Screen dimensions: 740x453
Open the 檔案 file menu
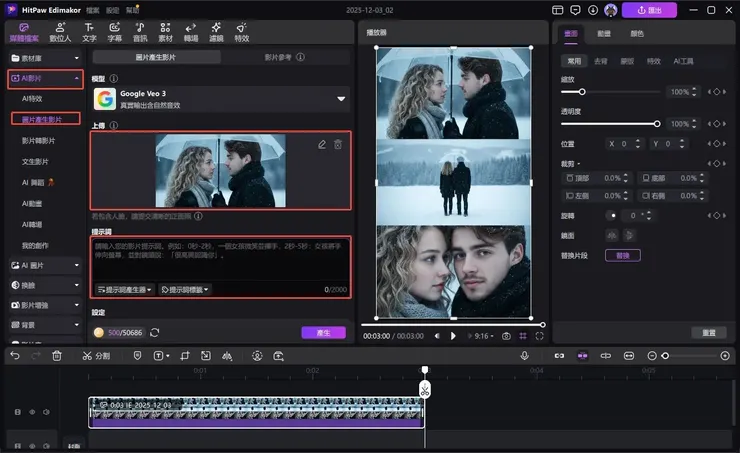(x=92, y=10)
